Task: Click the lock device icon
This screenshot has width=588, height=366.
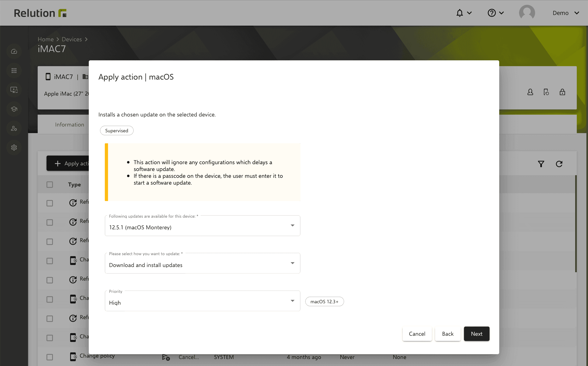Action: pyautogui.click(x=562, y=92)
